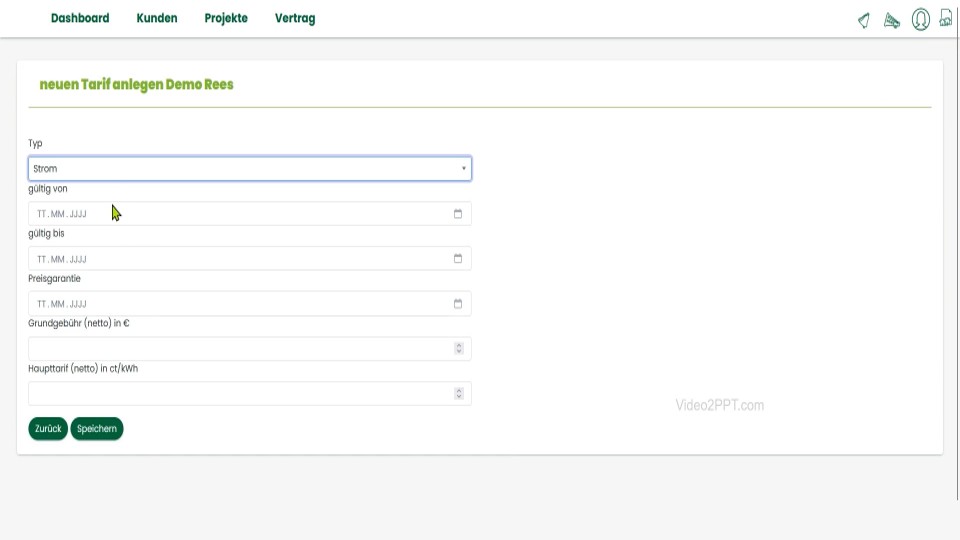This screenshot has width=960, height=540.
Task: Focus the gültig bis date field
Action: point(230,259)
